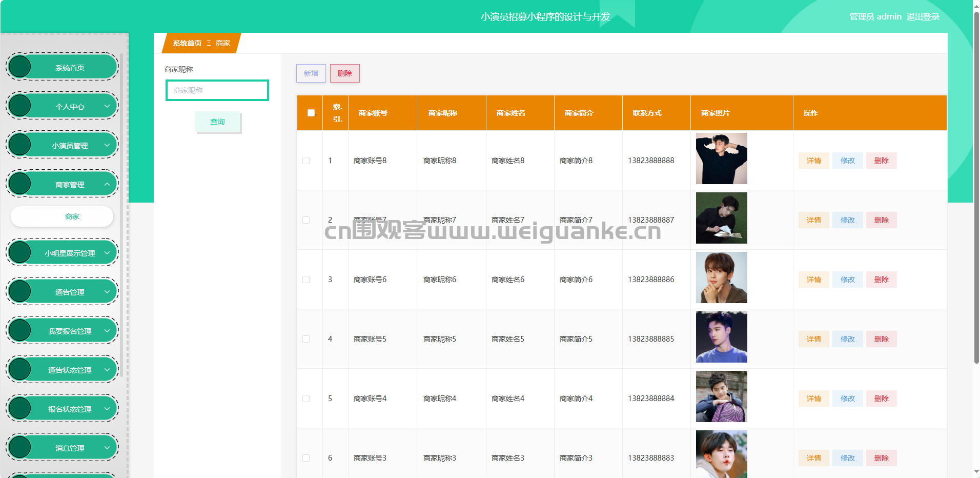Click phone number 13823888885
Viewport: 980px width, 478px height.
(651, 339)
